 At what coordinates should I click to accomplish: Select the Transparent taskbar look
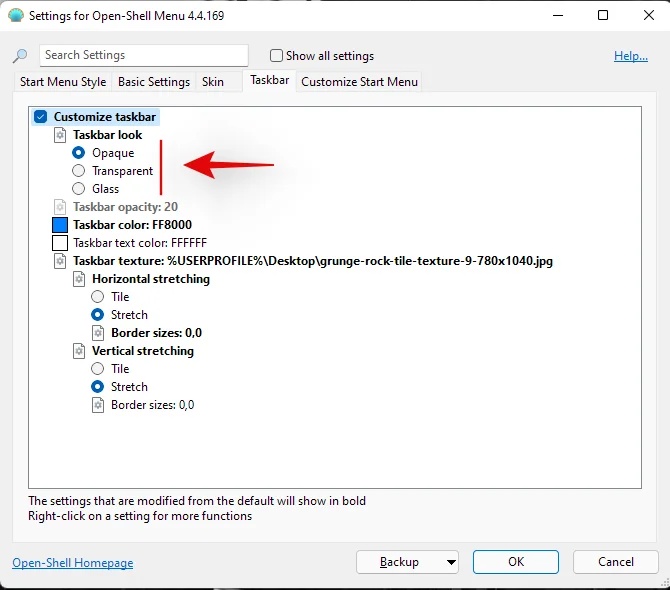tap(79, 171)
